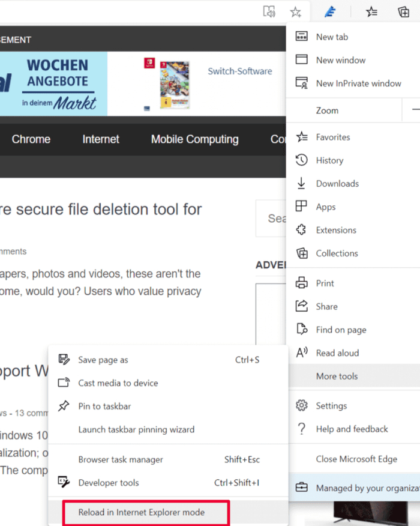420x526 pixels.
Task: Open the History menu entry
Action: tap(329, 160)
